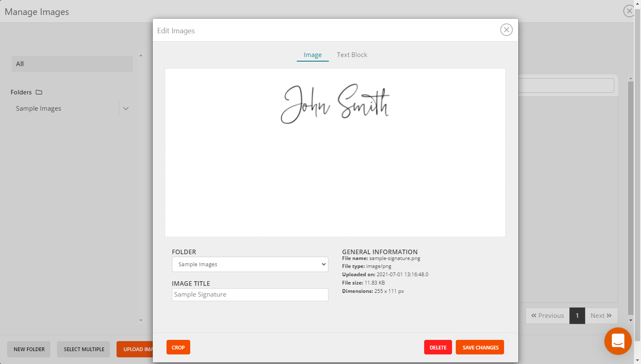Save changes to the image
Image resolution: width=641 pixels, height=364 pixels.
(480, 347)
